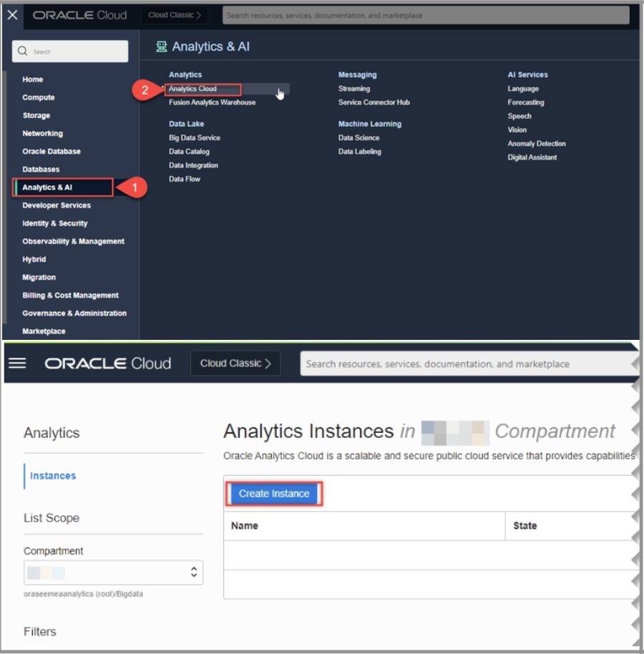Open the Data Science link under Machine Learning

point(358,137)
